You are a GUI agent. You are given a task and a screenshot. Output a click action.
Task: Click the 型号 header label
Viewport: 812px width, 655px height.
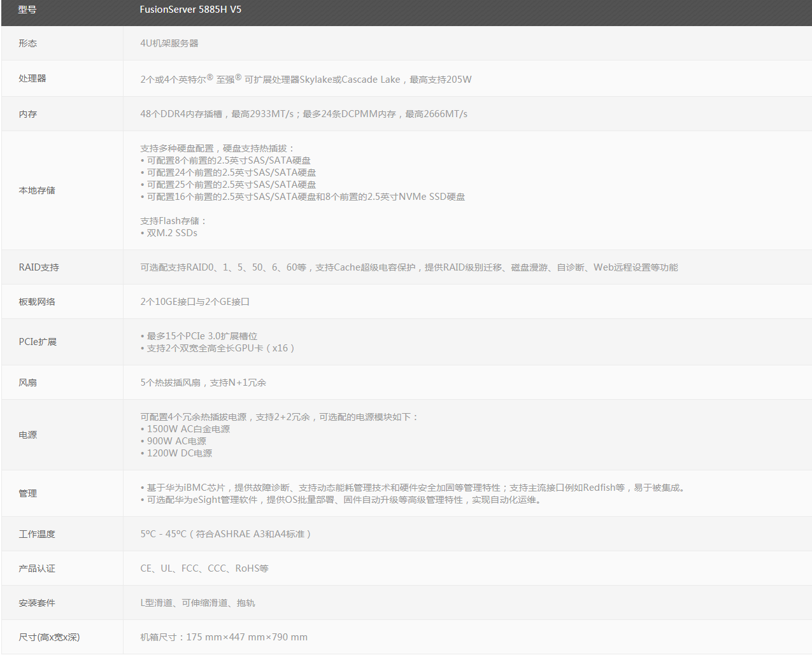[x=27, y=10]
